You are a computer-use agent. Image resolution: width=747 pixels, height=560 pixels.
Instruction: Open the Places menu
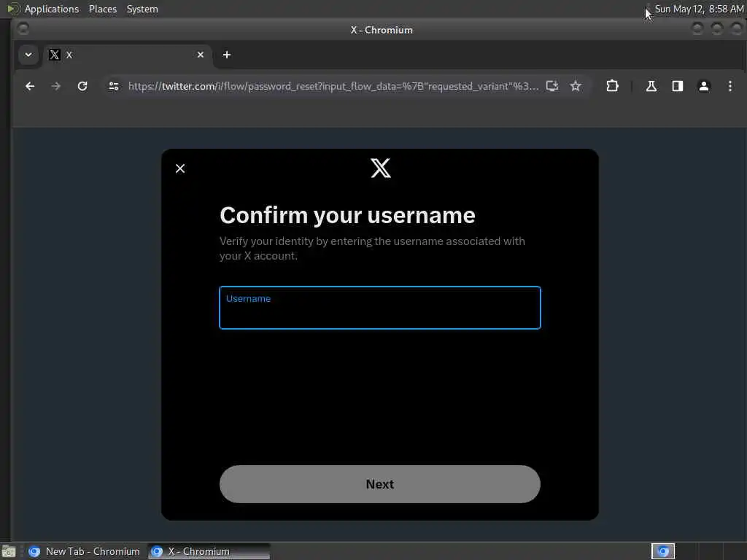click(x=102, y=9)
